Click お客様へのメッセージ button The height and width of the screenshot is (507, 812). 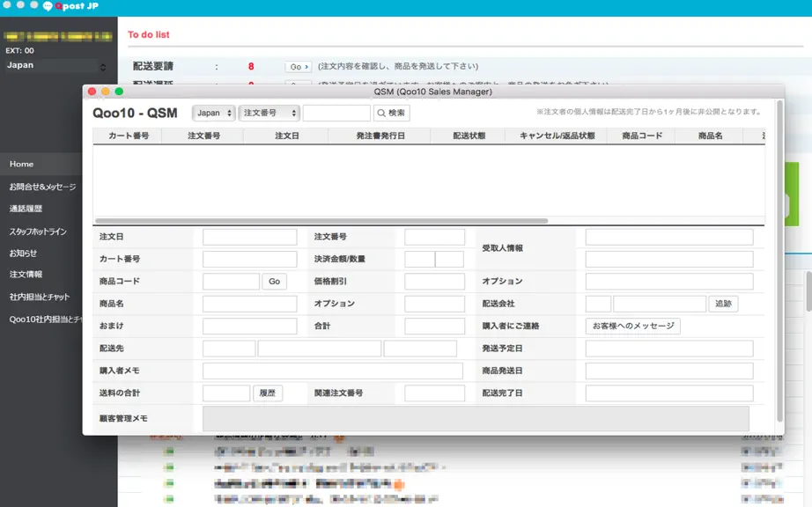pyautogui.click(x=633, y=326)
